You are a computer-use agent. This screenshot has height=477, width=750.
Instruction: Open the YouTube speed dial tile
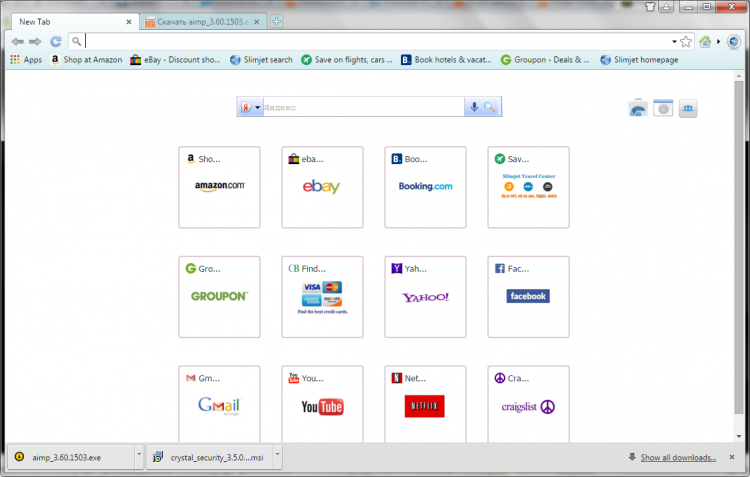click(322, 404)
